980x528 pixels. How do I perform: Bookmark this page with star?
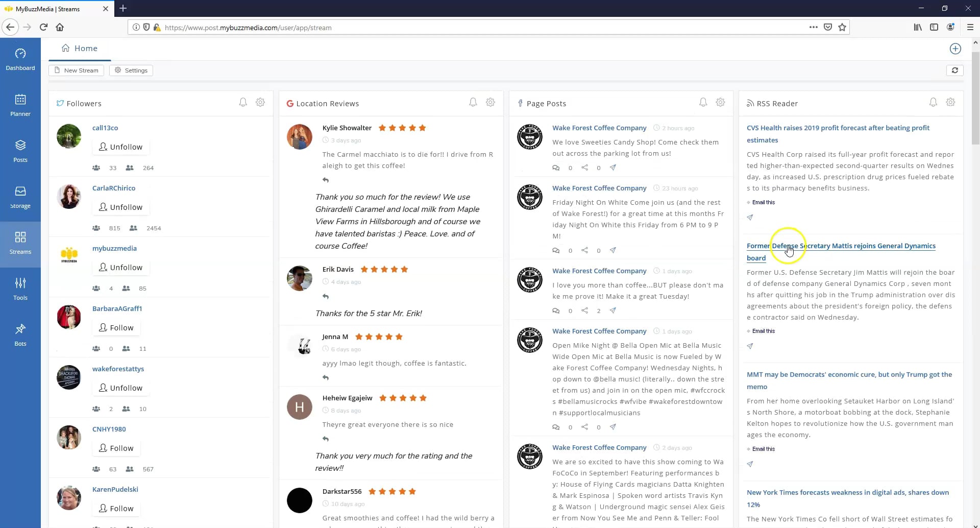click(842, 27)
